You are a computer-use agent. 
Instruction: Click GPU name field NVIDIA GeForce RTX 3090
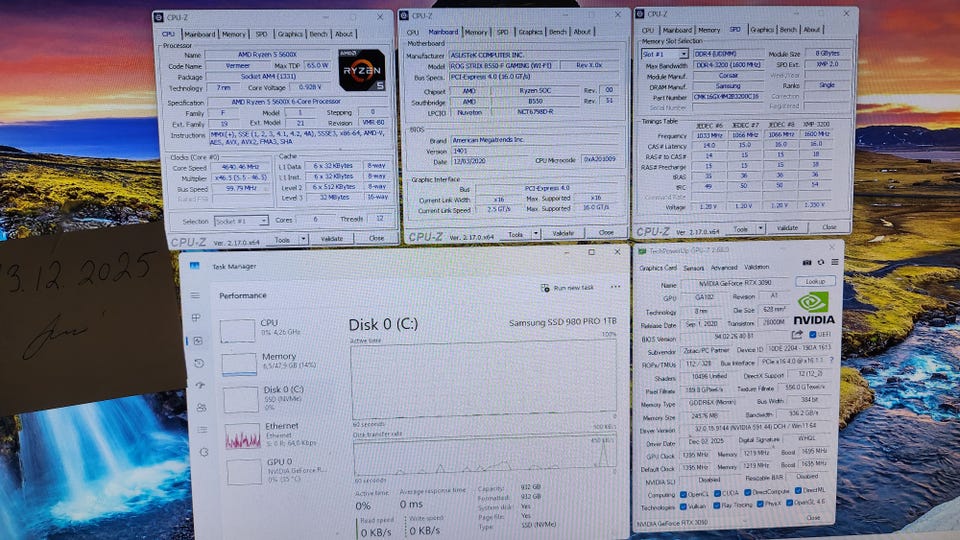click(x=735, y=283)
